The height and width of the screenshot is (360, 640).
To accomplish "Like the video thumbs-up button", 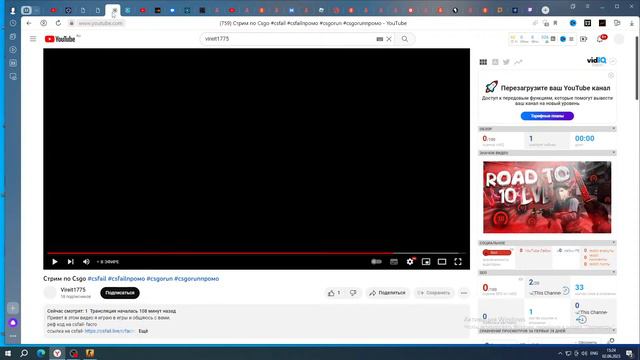I will click(334, 293).
